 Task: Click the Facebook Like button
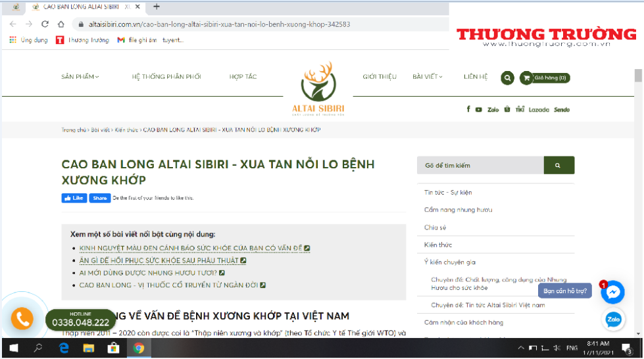pyautogui.click(x=74, y=198)
